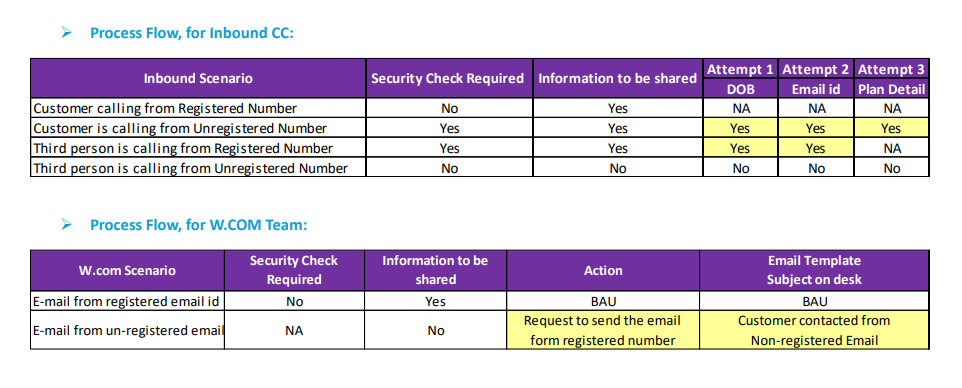Click the Security Check Required header in first table
This screenshot has height=388, width=962.
click(x=449, y=79)
